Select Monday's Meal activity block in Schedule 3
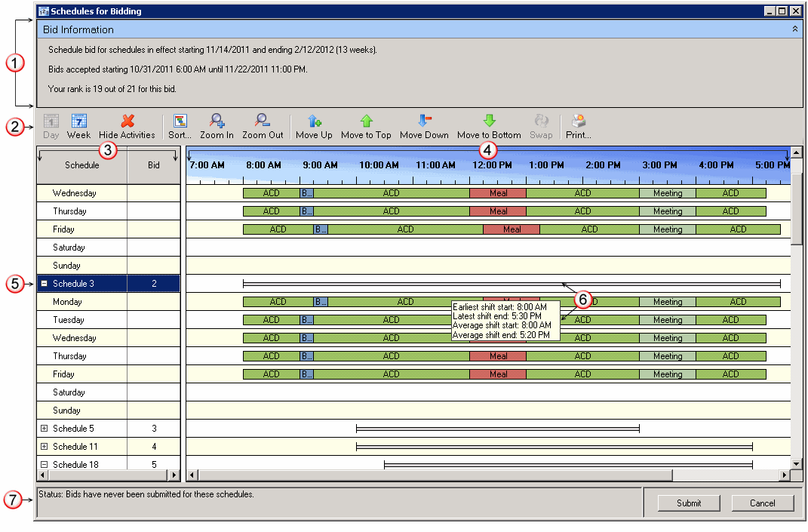The image size is (808, 532). [512, 297]
